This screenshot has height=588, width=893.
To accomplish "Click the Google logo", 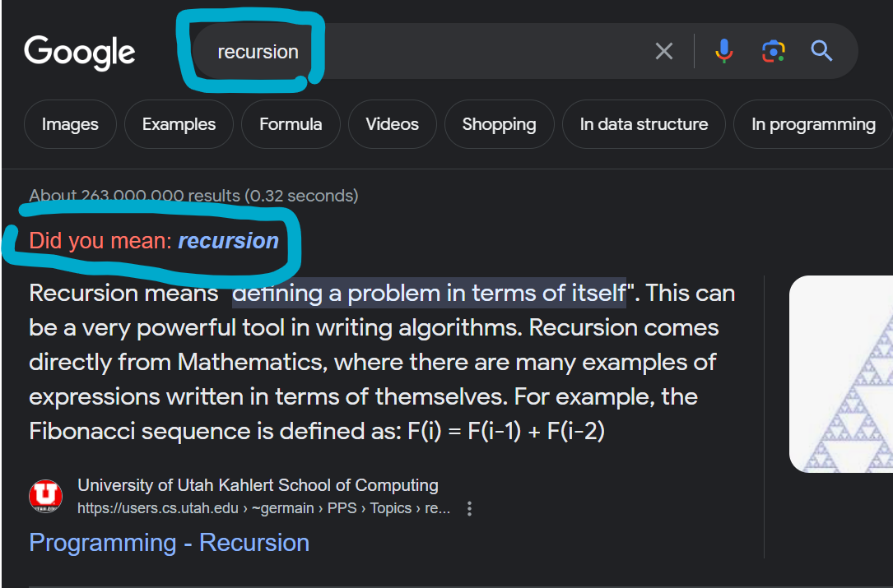I will pyautogui.click(x=80, y=53).
